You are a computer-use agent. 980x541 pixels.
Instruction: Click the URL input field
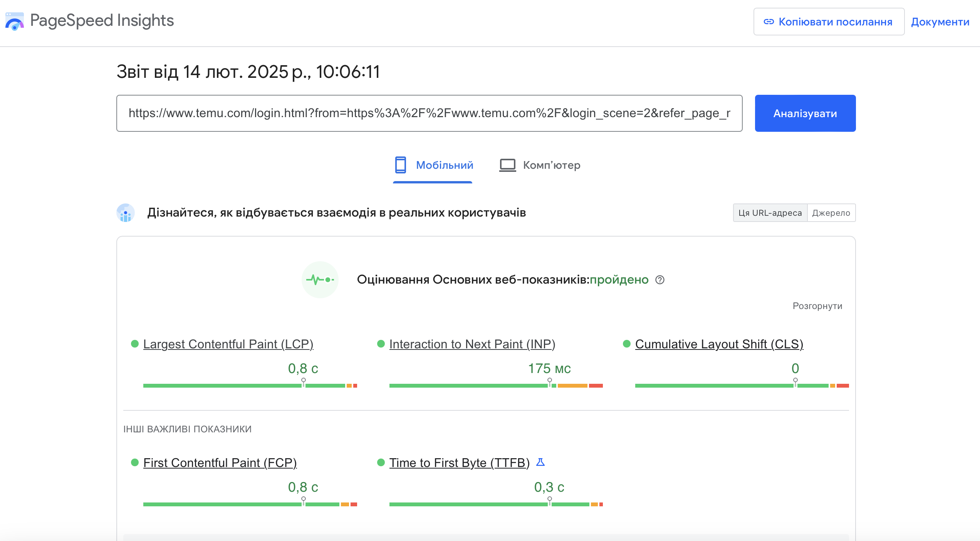tap(429, 113)
